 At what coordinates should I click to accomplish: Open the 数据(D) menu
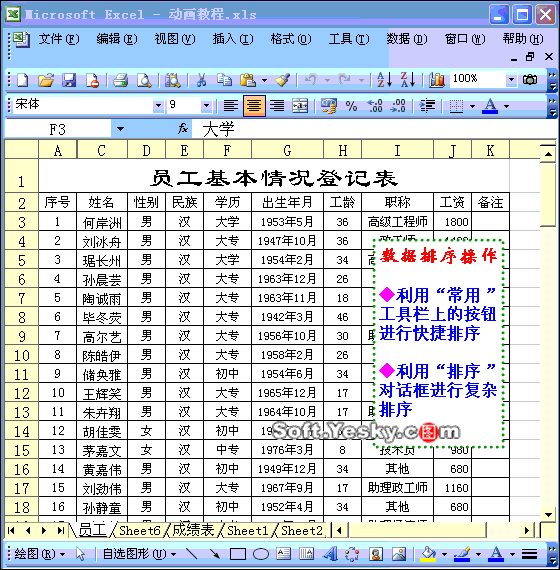[407, 39]
